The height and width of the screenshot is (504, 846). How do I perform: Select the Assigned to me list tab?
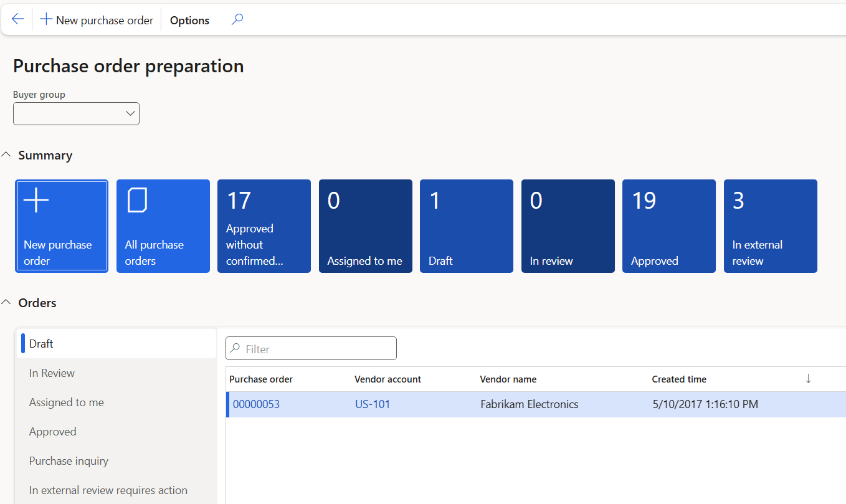coord(66,402)
